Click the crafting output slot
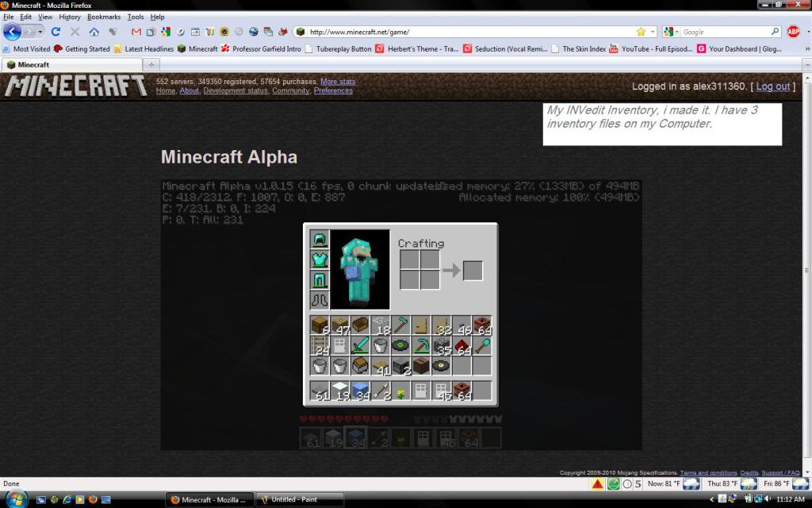812x508 pixels. [x=473, y=270]
